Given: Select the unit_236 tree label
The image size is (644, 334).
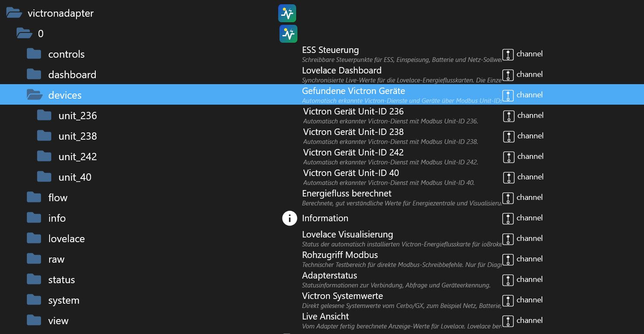Looking at the screenshot, I should pyautogui.click(x=78, y=116).
